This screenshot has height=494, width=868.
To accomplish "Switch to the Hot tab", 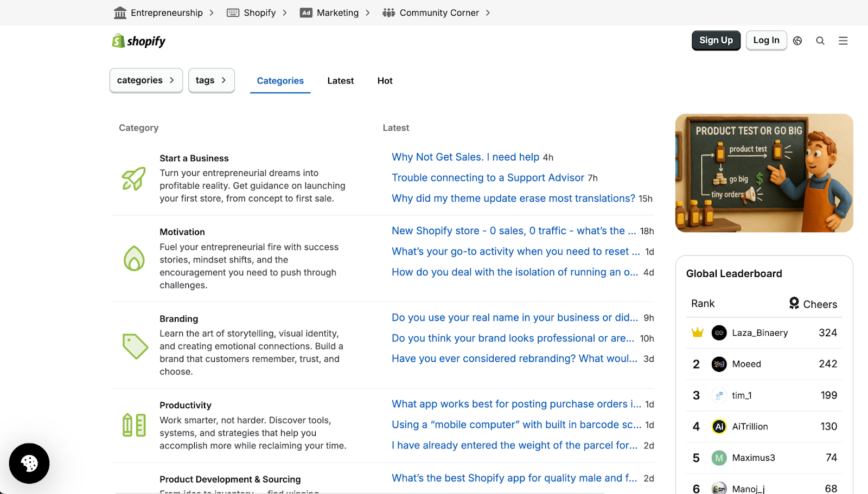I will point(385,81).
